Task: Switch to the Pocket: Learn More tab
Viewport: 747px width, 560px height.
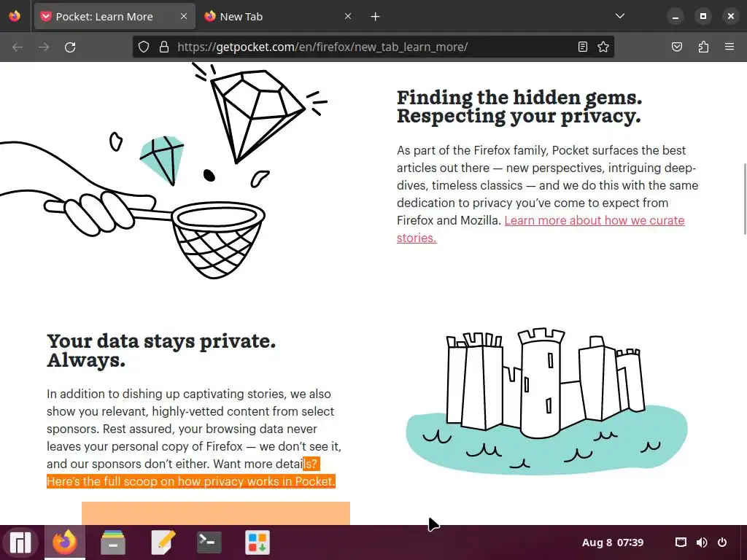Action: (115, 17)
